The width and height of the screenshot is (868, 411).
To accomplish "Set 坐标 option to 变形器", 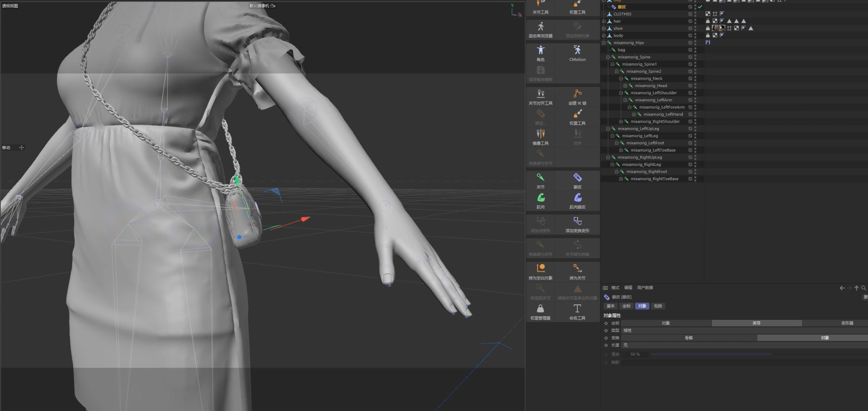I will click(835, 323).
